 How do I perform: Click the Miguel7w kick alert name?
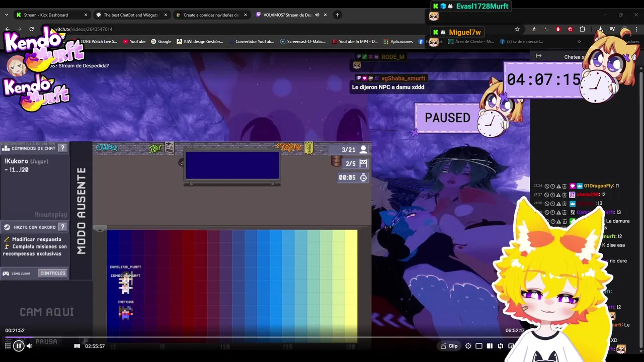[x=464, y=32]
